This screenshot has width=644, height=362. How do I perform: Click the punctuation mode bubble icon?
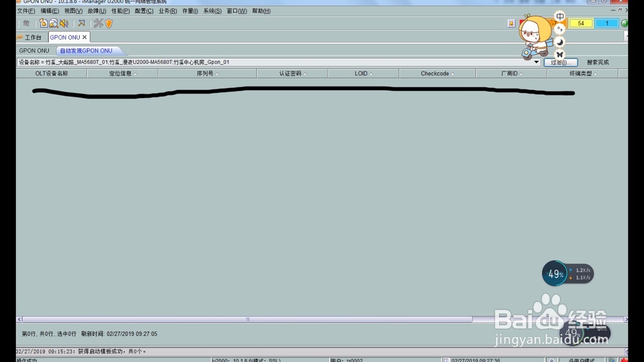[560, 29]
